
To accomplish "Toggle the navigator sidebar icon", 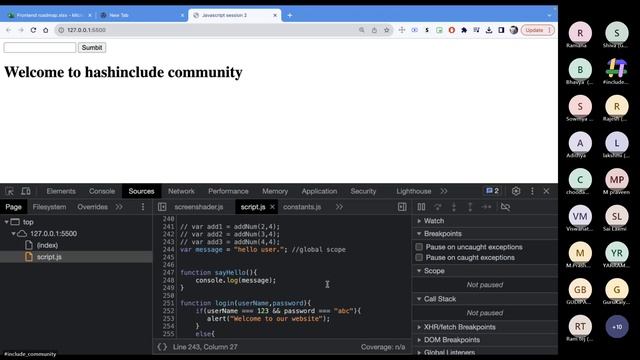I will (162, 207).
